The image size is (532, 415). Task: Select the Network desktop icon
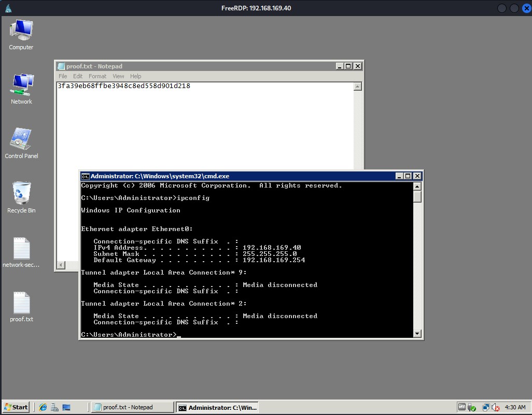pyautogui.click(x=21, y=88)
